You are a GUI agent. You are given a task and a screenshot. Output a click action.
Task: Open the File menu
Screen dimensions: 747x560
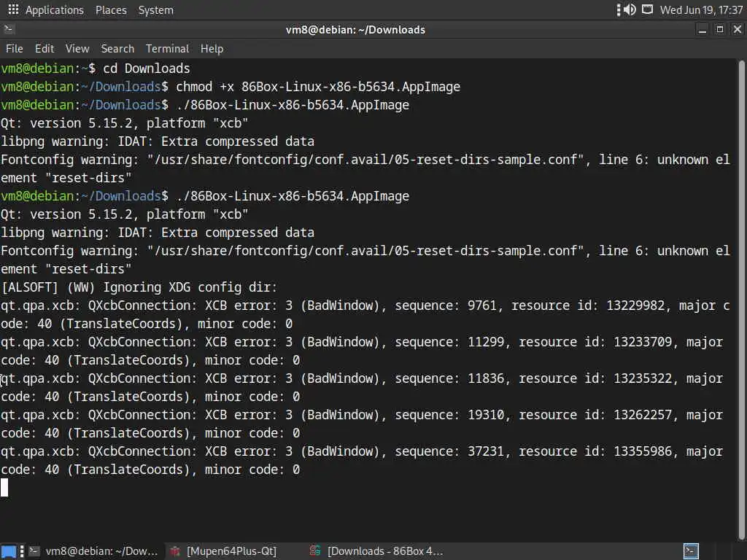tap(15, 49)
